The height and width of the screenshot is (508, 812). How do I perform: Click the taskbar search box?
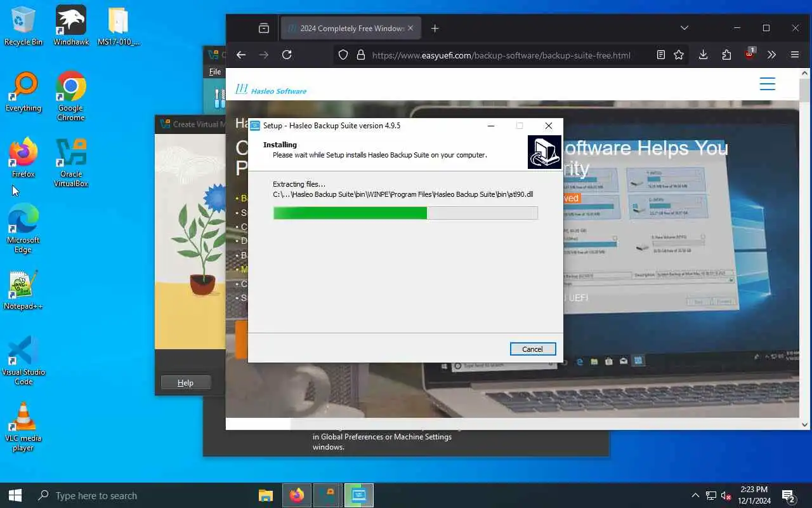tap(140, 495)
